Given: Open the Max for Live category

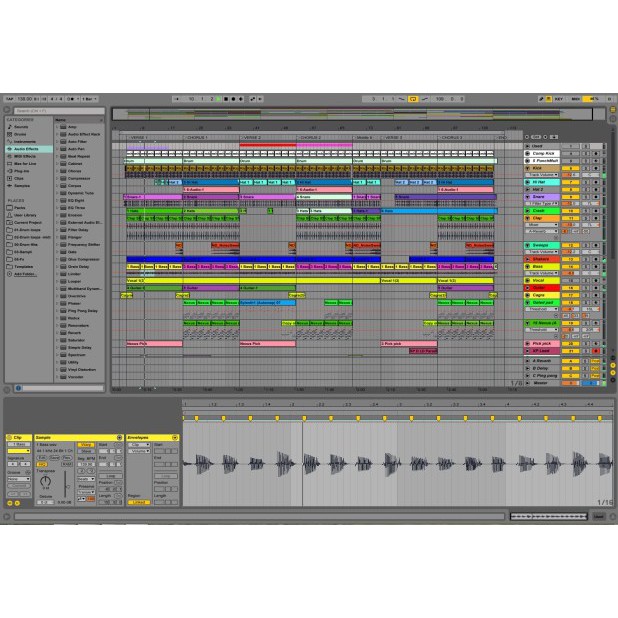Looking at the screenshot, I should click(x=25, y=162).
